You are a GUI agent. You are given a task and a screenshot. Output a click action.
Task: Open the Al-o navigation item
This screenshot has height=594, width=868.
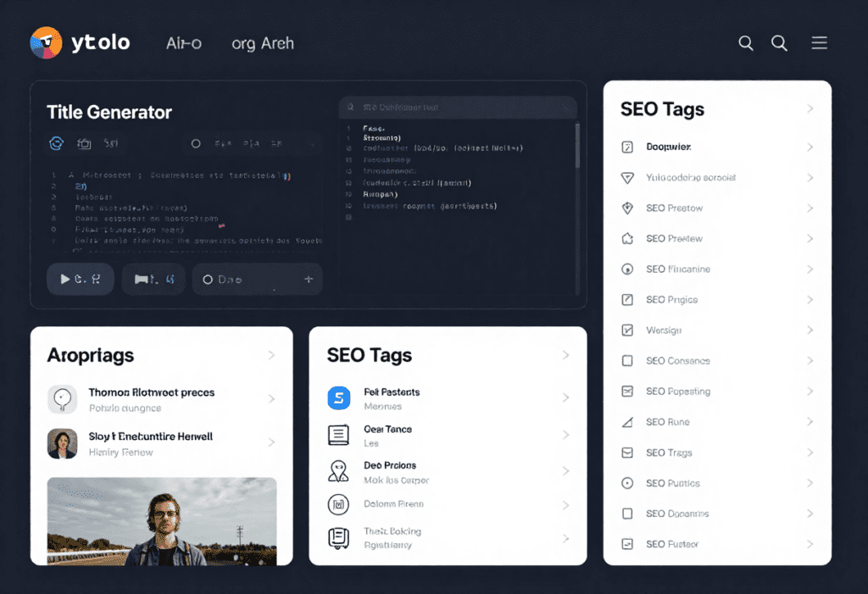coord(184,43)
